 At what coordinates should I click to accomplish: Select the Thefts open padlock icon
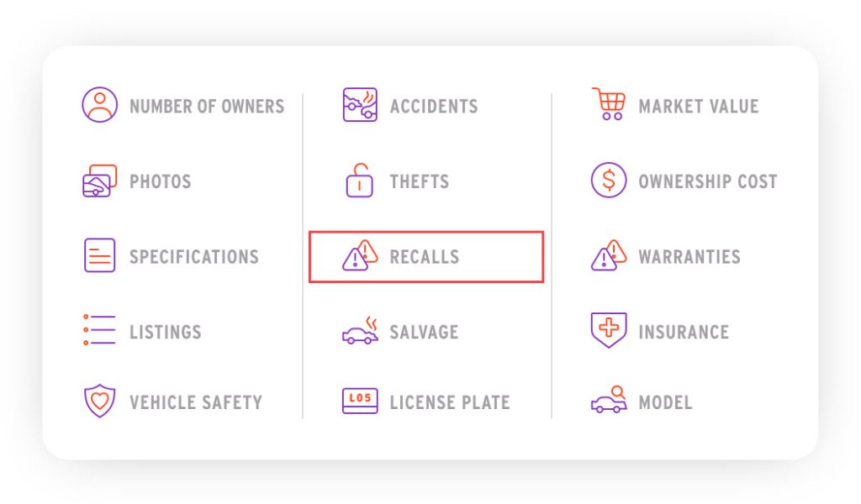coord(360,180)
